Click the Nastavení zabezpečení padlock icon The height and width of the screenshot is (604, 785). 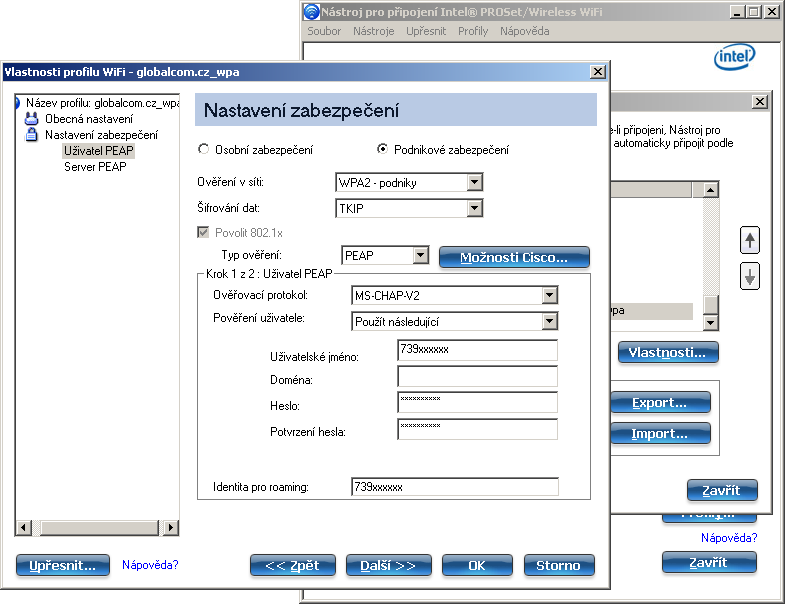tap(31, 134)
